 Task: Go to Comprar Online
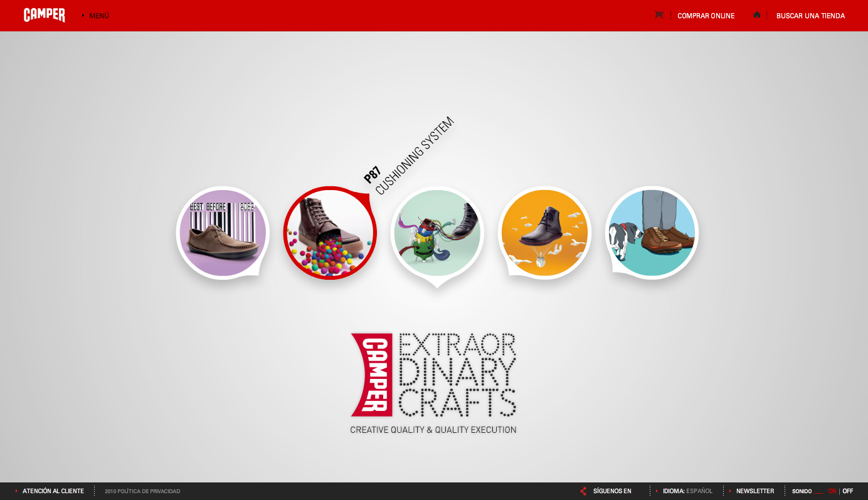click(706, 16)
